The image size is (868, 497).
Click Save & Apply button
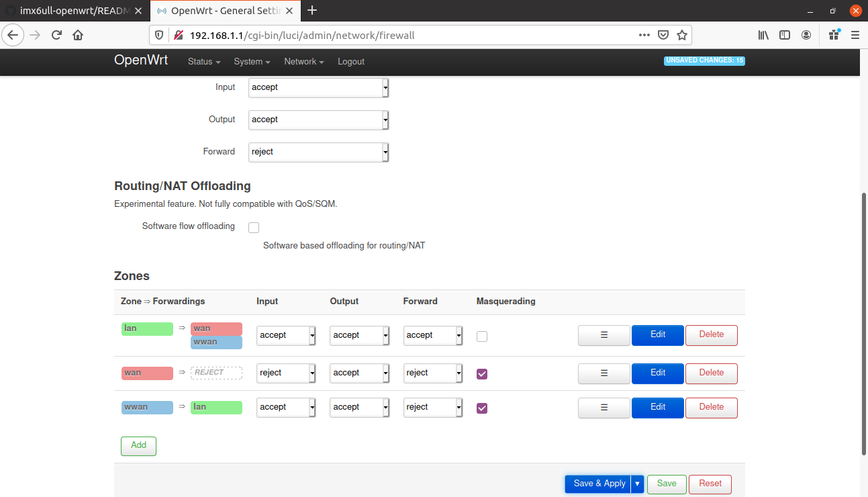(599, 484)
